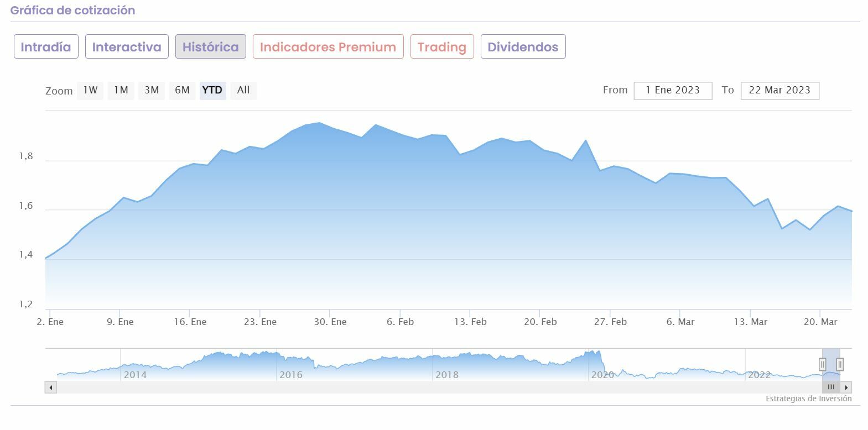The height and width of the screenshot is (430, 868).
Task: Select the Histórica chart tab
Action: pos(211,47)
